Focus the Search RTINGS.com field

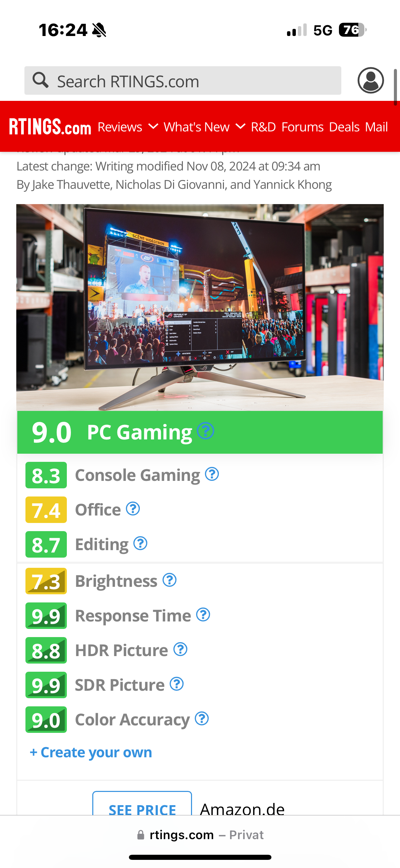pyautogui.click(x=183, y=80)
